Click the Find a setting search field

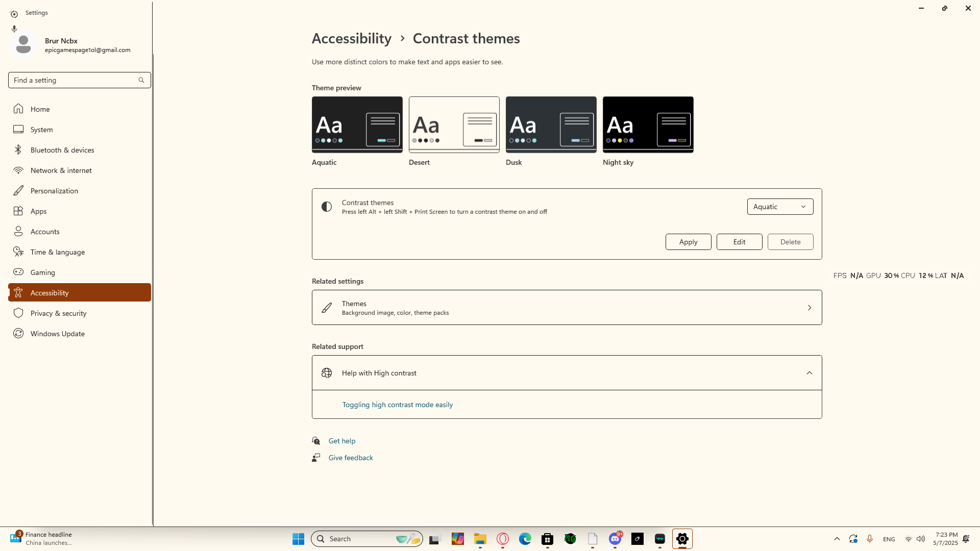[x=74, y=80]
